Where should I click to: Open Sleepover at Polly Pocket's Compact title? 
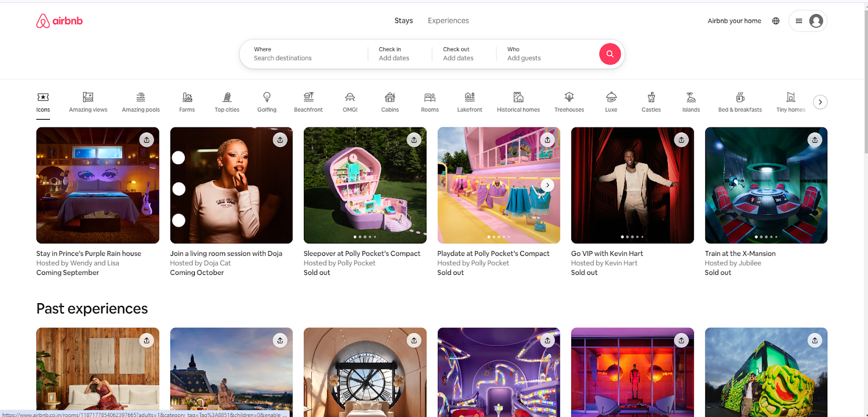362,253
